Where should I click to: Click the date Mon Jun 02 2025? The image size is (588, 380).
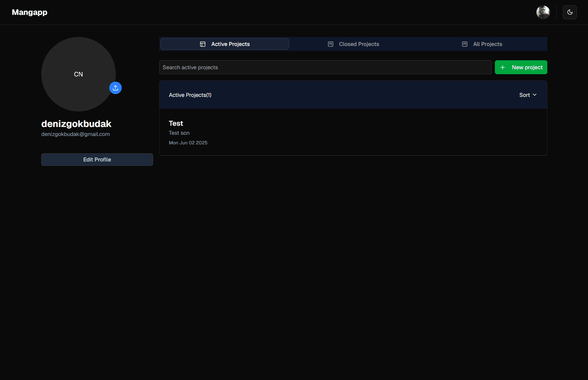(x=188, y=142)
